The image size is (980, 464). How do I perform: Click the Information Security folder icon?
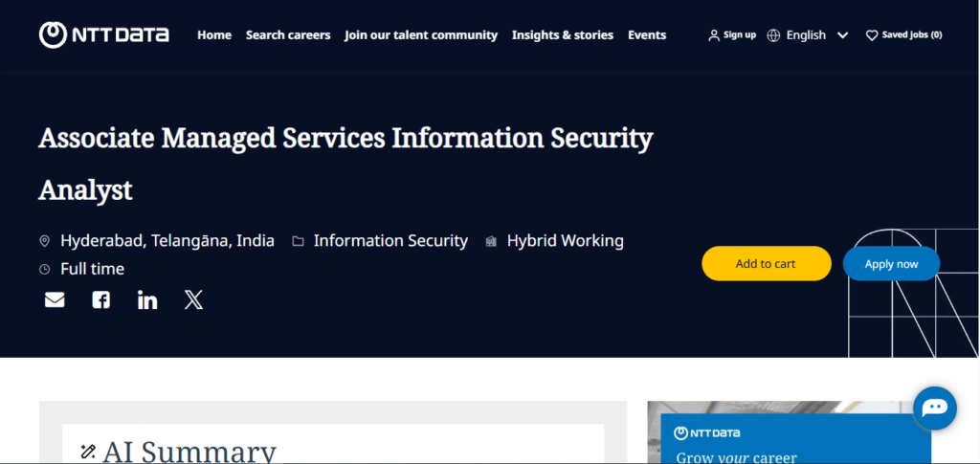(299, 241)
